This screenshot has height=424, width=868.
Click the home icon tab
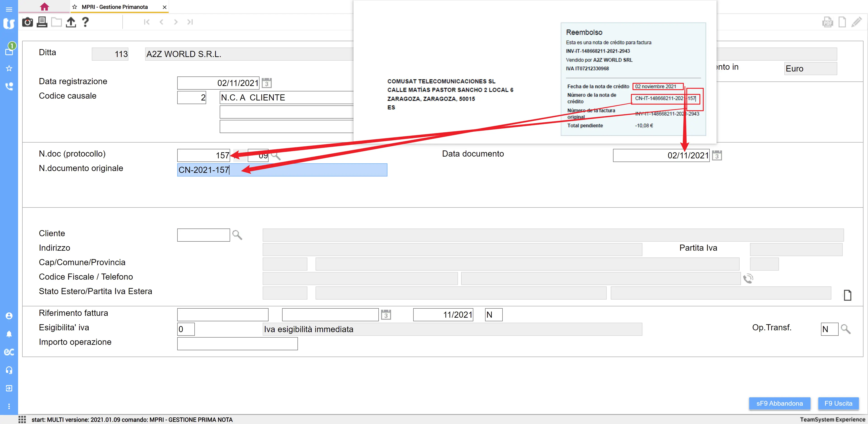(44, 7)
